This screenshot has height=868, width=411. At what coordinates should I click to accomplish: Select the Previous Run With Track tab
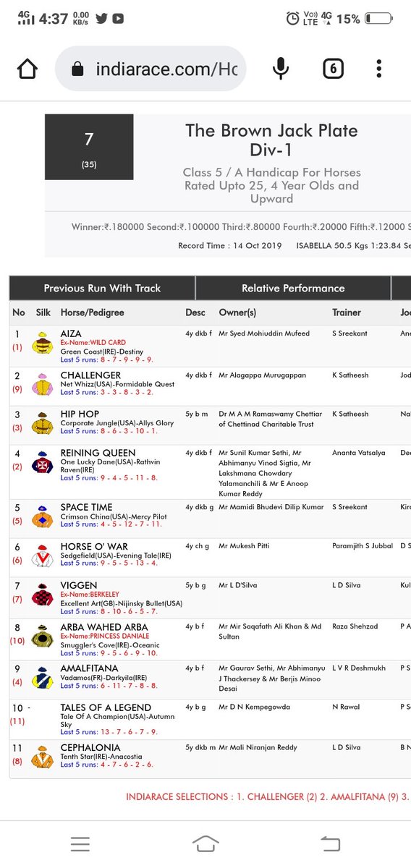tap(102, 288)
